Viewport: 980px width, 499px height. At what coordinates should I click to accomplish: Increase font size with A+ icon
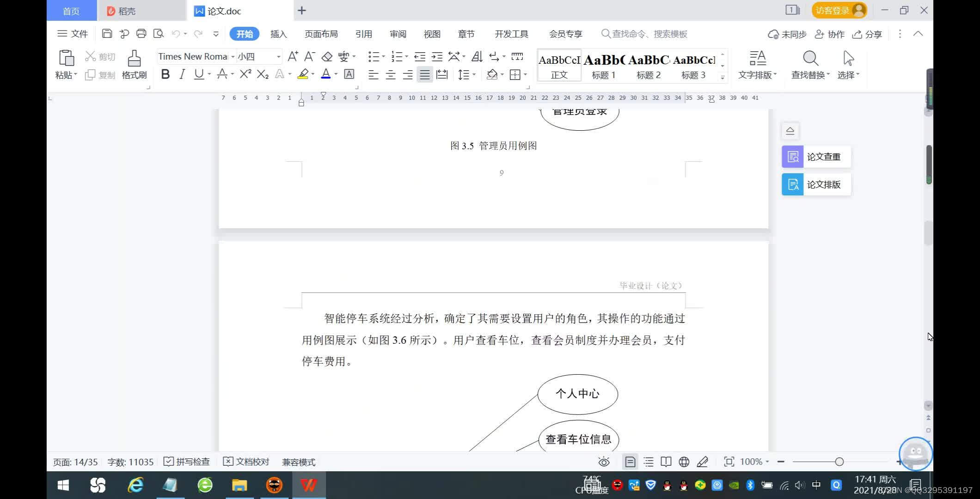coord(293,56)
